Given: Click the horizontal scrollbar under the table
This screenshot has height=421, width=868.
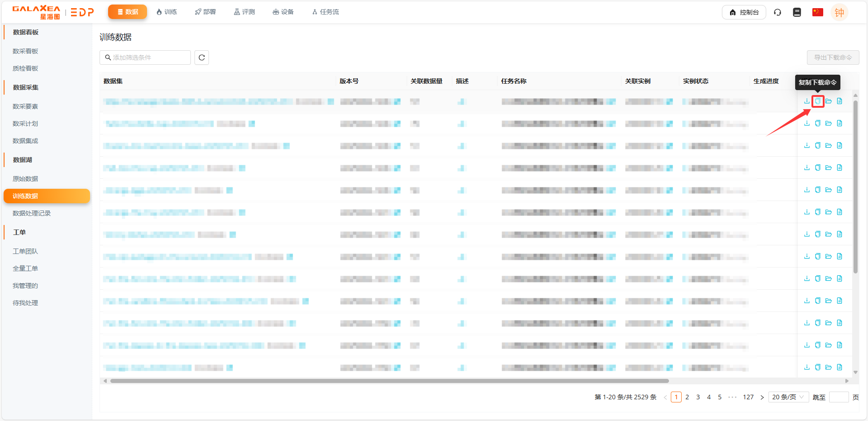Looking at the screenshot, I should pos(389,381).
